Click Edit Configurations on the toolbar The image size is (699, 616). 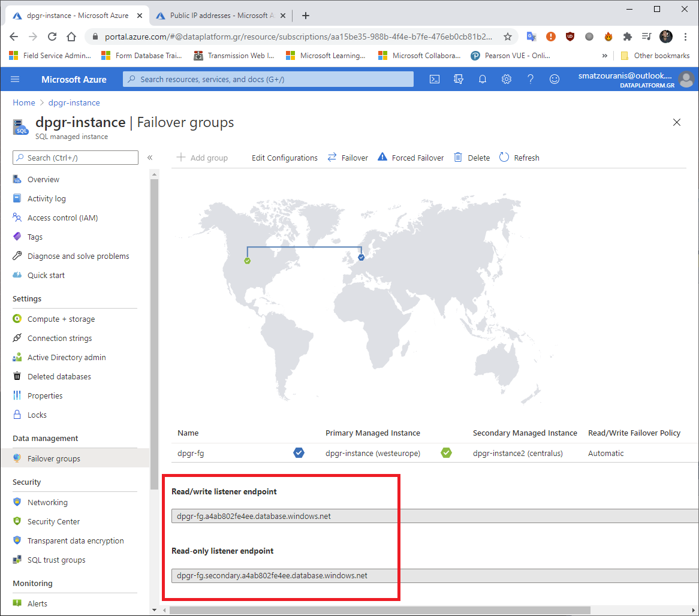click(x=284, y=158)
